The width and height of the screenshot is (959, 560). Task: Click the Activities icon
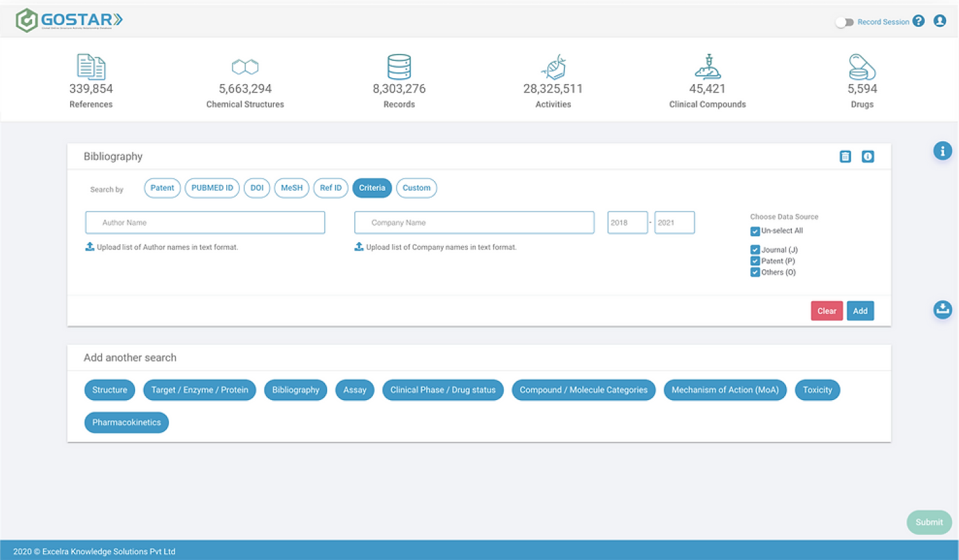tap(553, 67)
